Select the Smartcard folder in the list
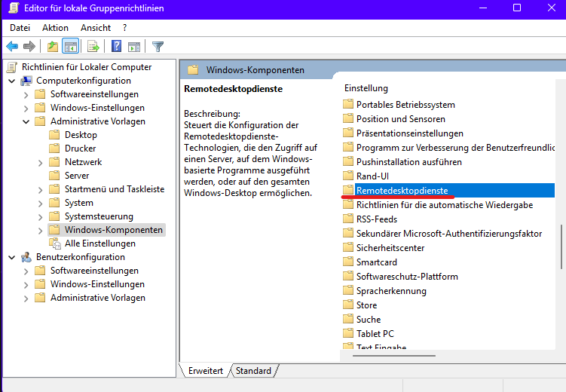 [x=376, y=262]
